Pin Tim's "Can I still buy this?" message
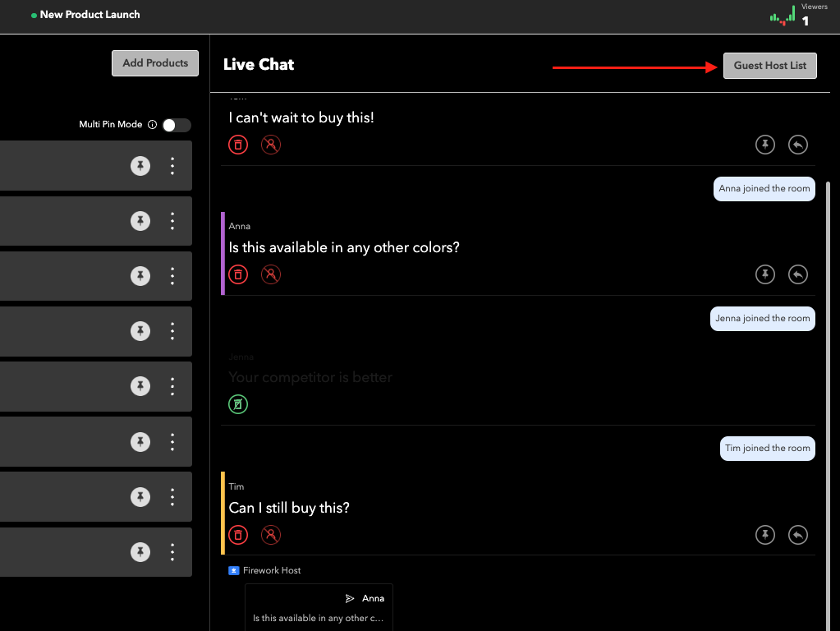The height and width of the screenshot is (631, 840). pos(764,535)
